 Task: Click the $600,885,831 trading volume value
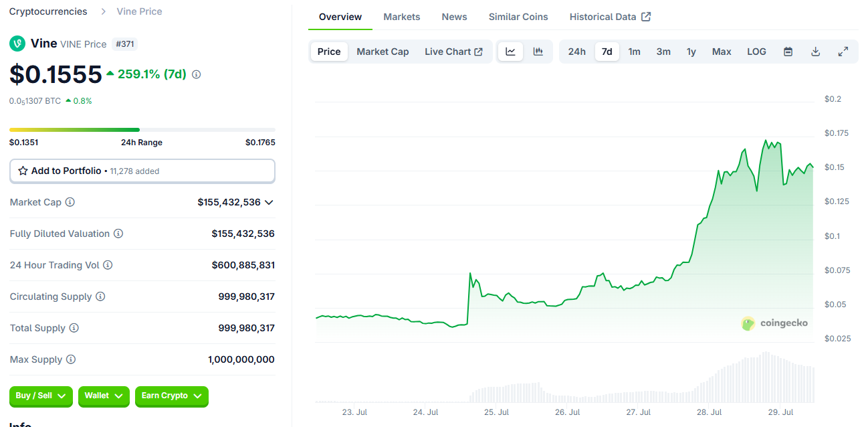point(243,265)
